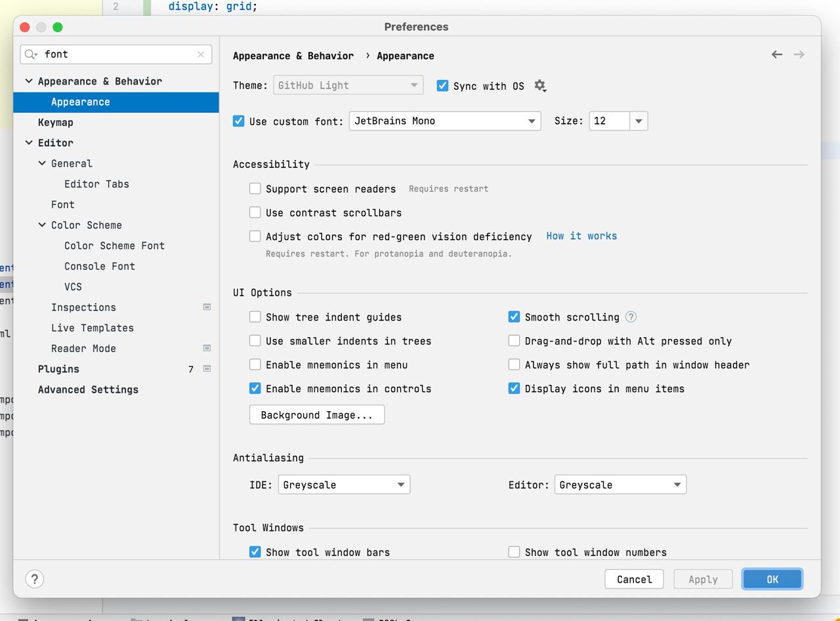Check Use smaller indents in trees
The height and width of the screenshot is (621, 840).
255,341
